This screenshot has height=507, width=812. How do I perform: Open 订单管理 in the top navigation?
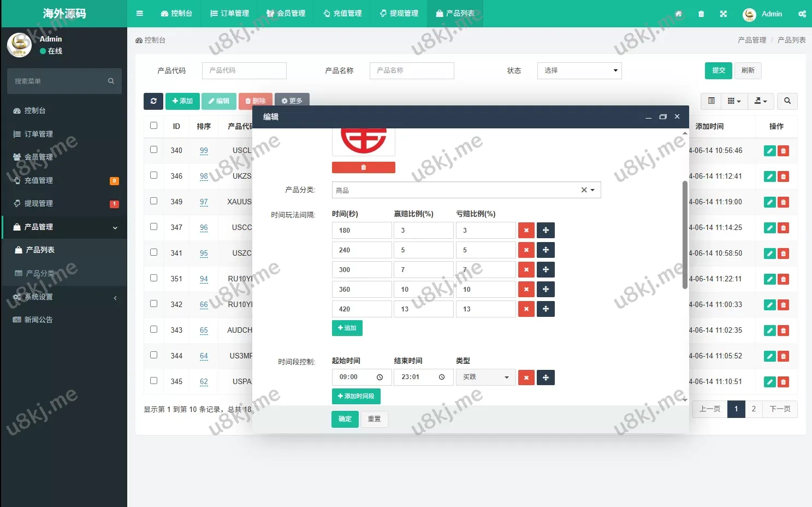point(229,14)
